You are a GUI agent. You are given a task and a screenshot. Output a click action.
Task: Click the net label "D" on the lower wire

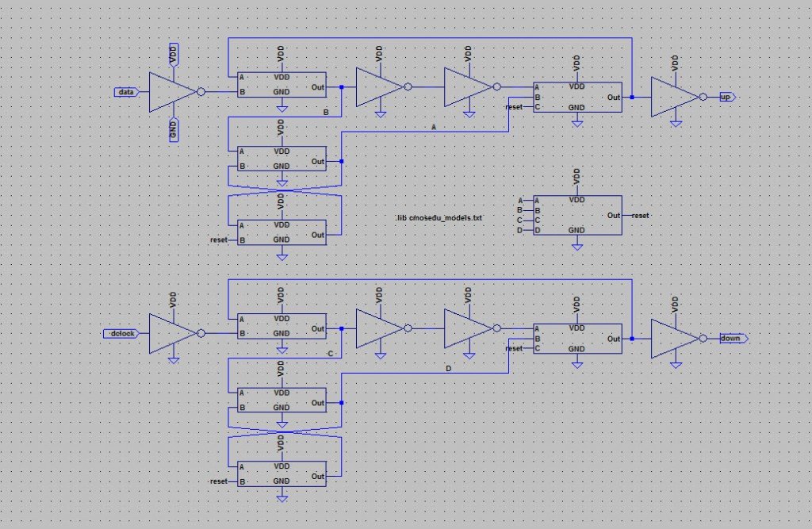point(448,369)
